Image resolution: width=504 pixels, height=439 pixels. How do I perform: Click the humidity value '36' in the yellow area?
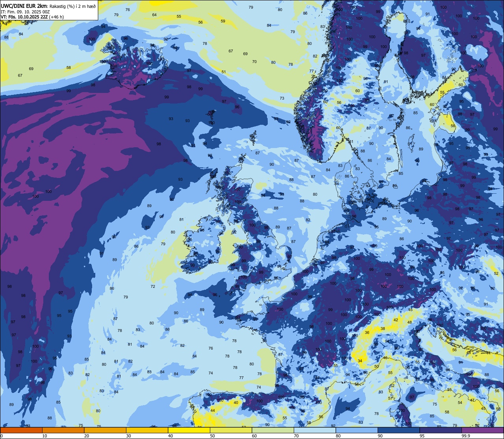pos(367,333)
